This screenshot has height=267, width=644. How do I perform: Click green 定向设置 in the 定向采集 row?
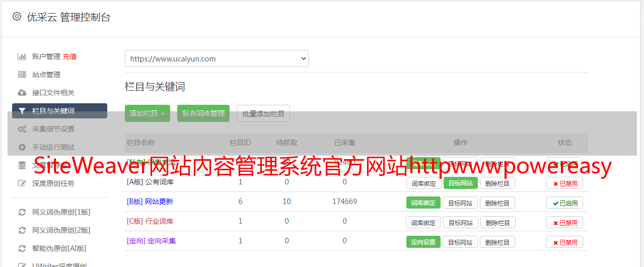point(423,242)
